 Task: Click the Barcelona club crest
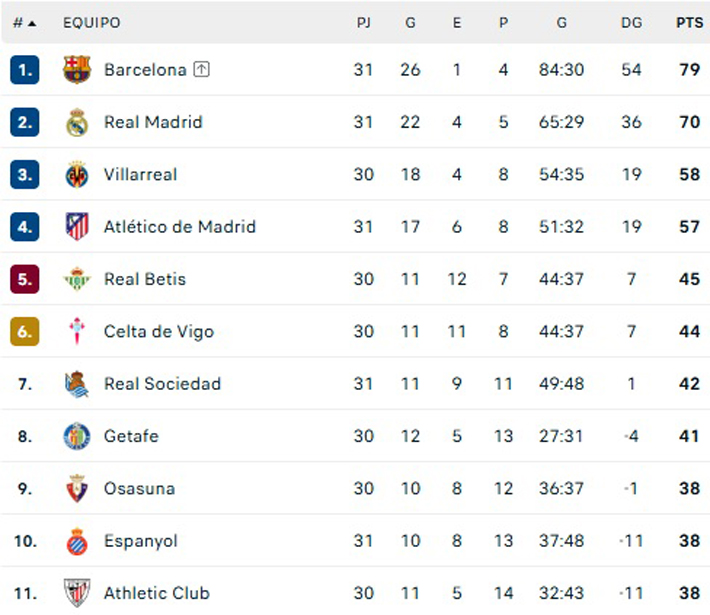(x=77, y=70)
